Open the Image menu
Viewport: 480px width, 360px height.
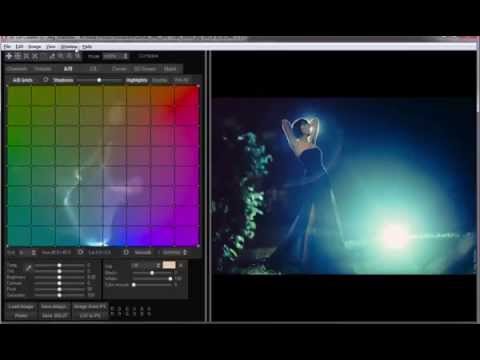click(35, 47)
